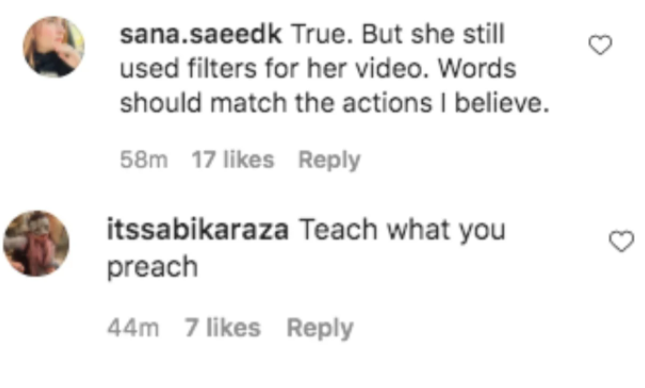This screenshot has width=645, height=388.
Task: Click the 'True. But she still' text
Action: (398, 34)
